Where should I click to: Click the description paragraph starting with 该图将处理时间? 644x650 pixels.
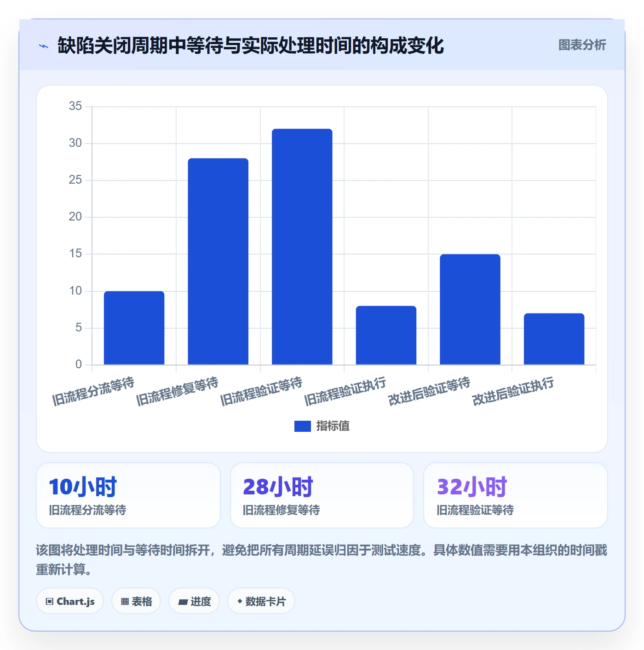322,560
